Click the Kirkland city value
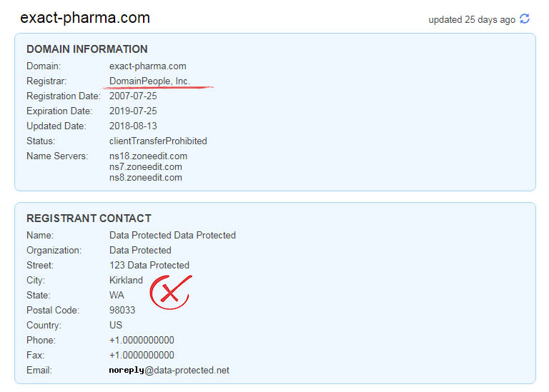 [x=126, y=280]
